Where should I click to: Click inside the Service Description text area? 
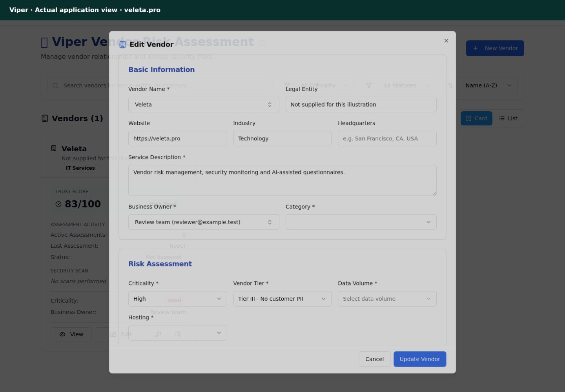(282, 180)
